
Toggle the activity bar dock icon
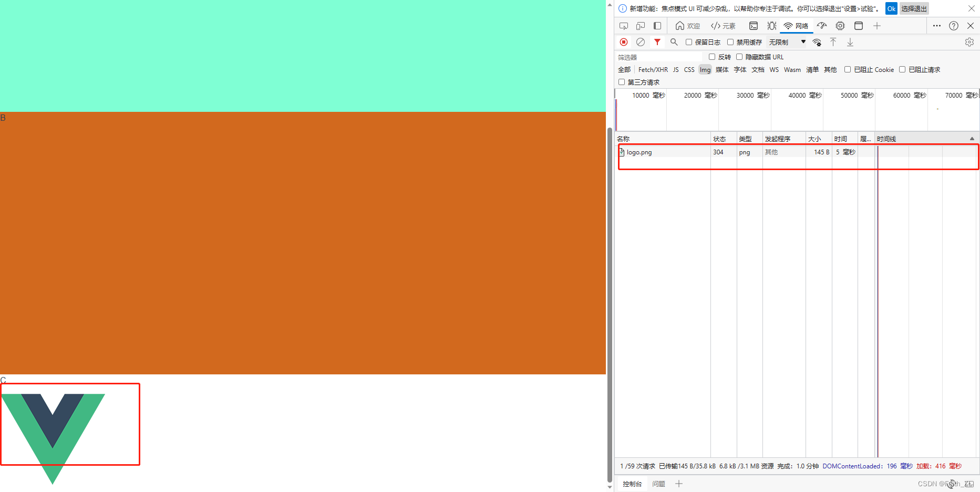pos(657,26)
